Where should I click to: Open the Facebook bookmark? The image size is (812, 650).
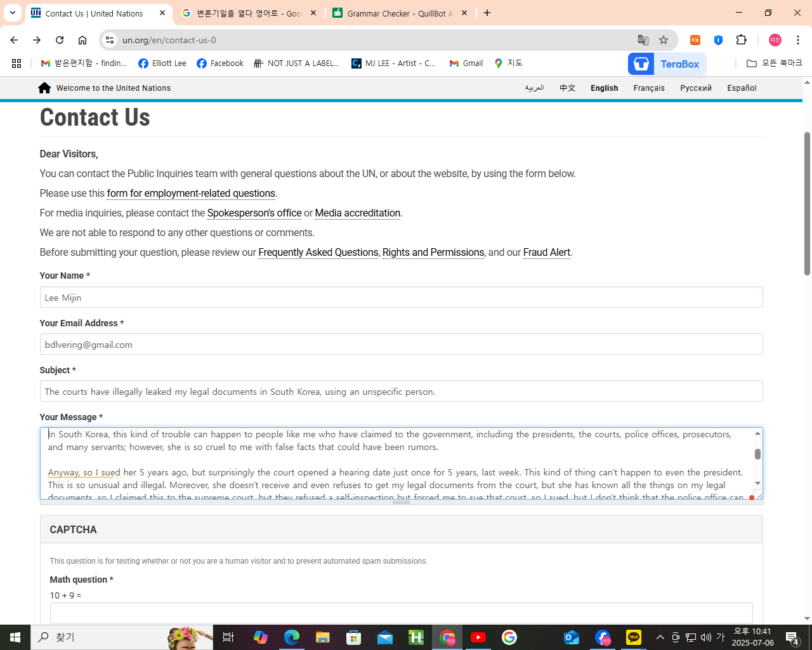pyautogui.click(x=220, y=63)
